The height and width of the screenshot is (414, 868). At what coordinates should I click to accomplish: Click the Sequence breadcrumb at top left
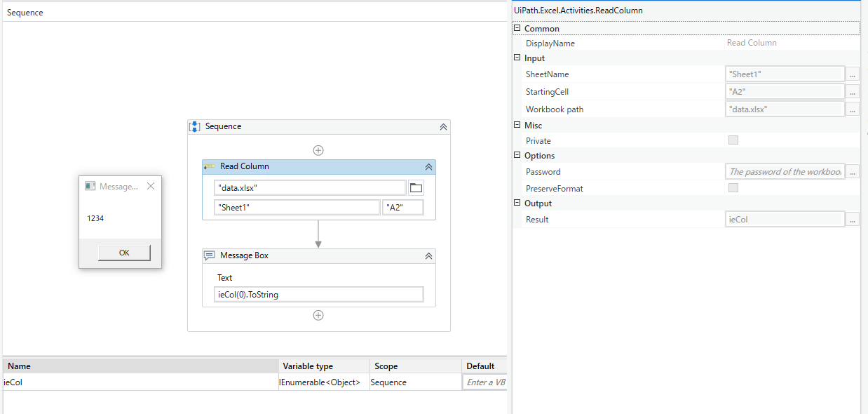(x=25, y=12)
